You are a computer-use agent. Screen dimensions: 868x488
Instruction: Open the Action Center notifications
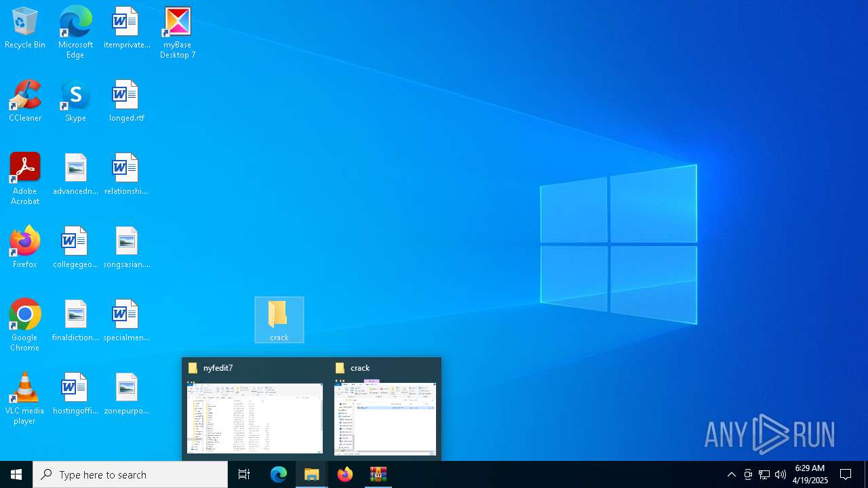pos(846,474)
